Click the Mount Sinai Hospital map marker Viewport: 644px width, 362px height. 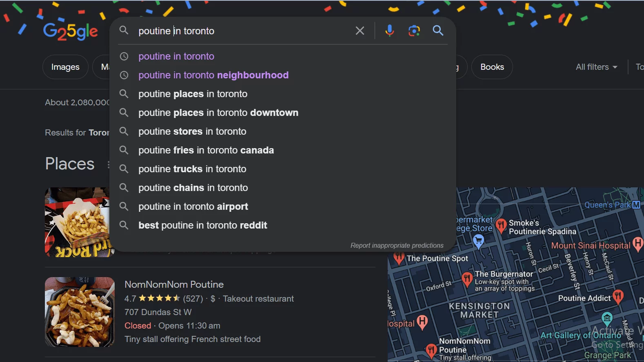[637, 244]
